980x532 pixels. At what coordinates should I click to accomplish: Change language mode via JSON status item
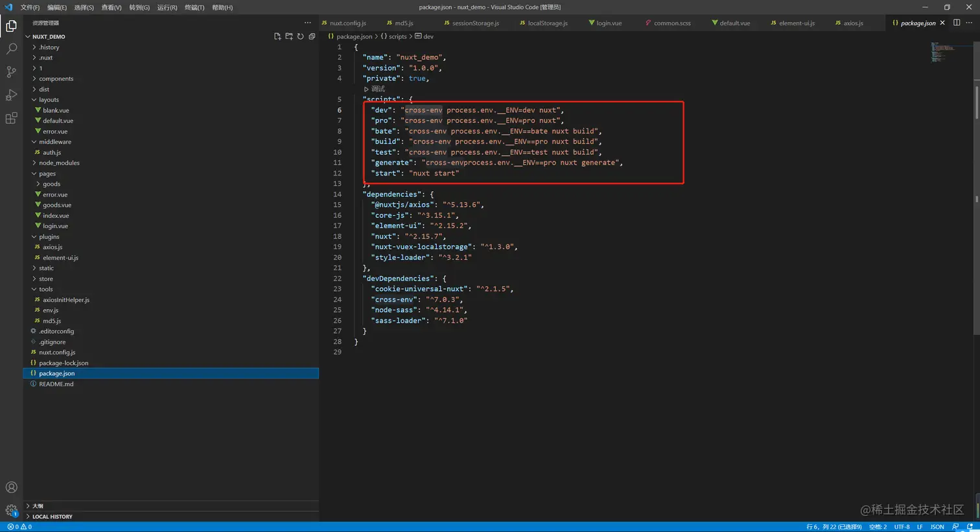click(x=937, y=527)
